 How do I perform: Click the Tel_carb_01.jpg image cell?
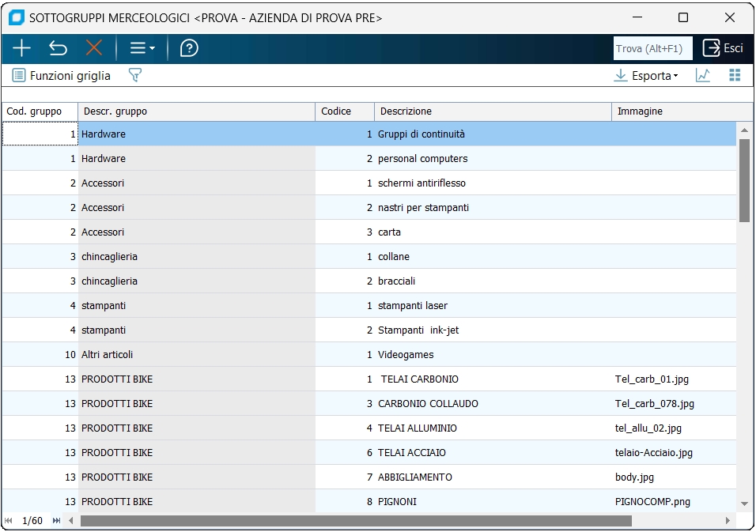coord(674,379)
